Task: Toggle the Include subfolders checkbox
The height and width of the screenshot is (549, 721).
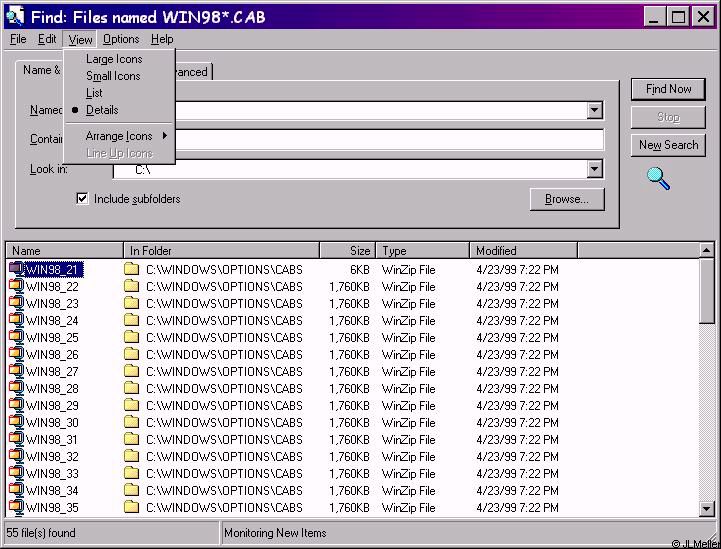Action: 82,199
